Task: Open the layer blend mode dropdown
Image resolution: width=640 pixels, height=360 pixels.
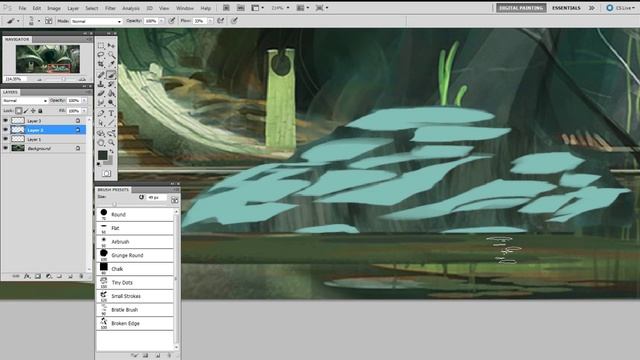Action: click(x=25, y=100)
